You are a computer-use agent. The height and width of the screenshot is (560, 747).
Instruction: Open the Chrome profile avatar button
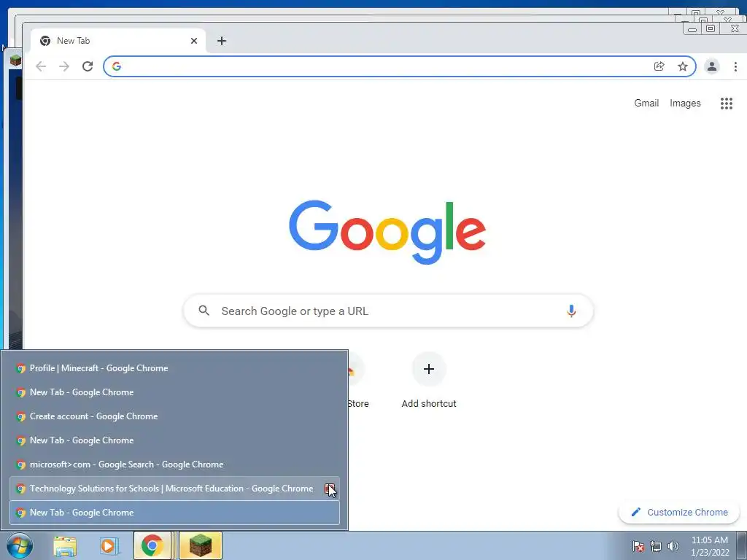coord(712,66)
